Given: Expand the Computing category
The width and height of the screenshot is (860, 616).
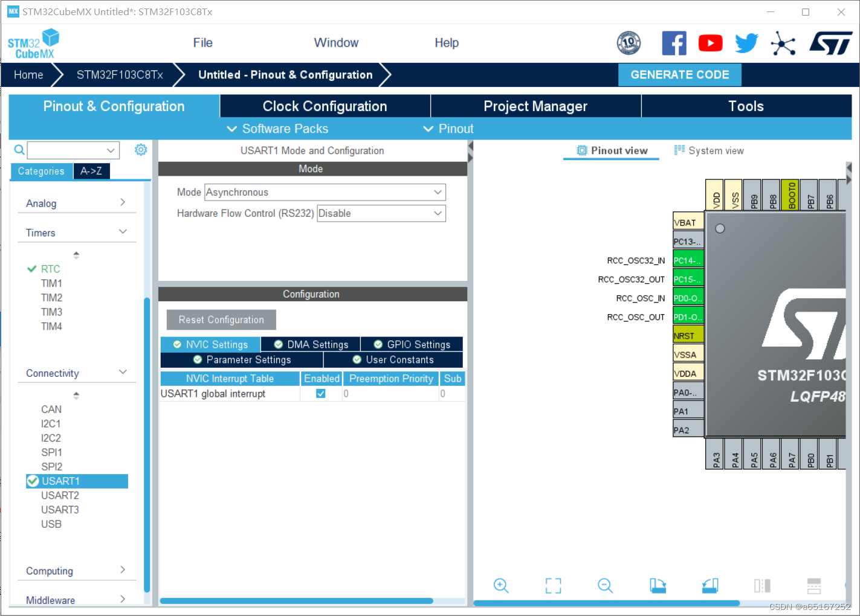Looking at the screenshot, I should coord(76,571).
